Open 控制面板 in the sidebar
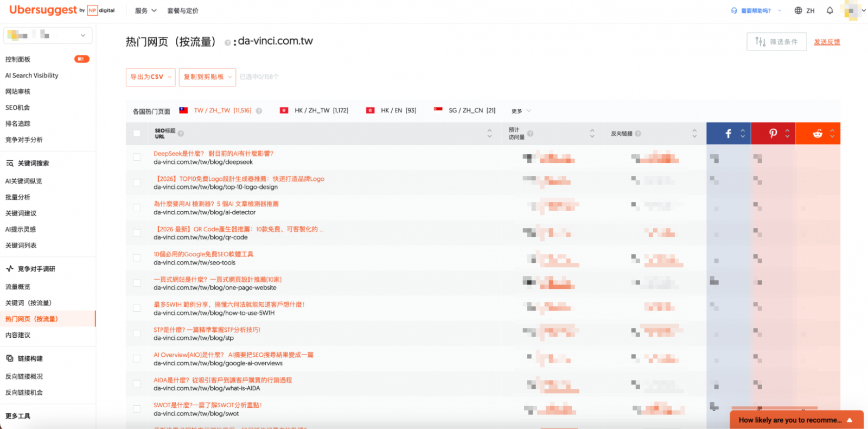This screenshot has height=429, width=868. point(18,59)
